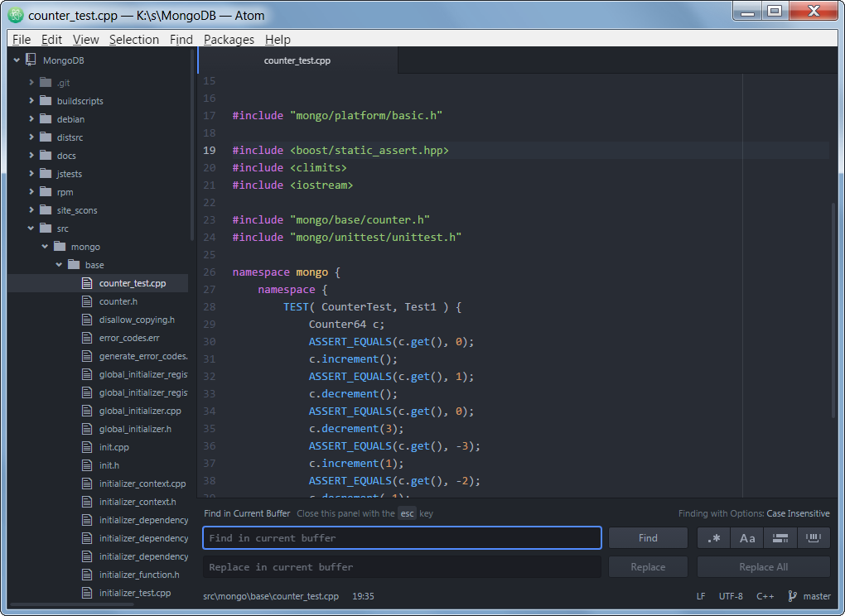Image resolution: width=845 pixels, height=616 pixels.
Task: Open the Selection menu
Action: coord(134,39)
